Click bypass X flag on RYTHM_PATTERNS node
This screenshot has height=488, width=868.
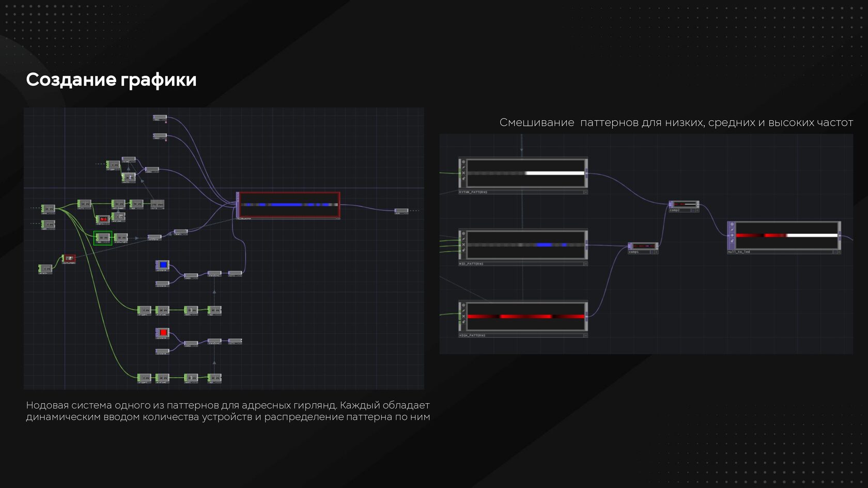(463, 173)
